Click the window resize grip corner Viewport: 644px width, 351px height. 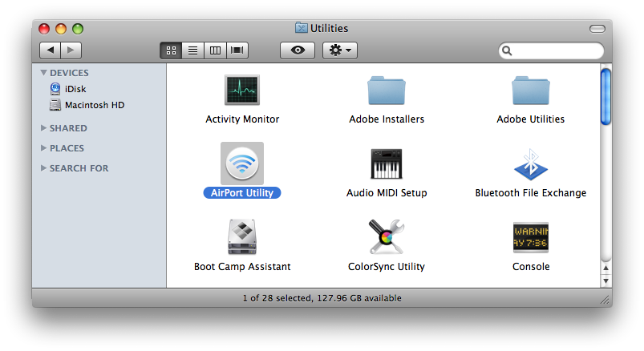[x=605, y=300]
